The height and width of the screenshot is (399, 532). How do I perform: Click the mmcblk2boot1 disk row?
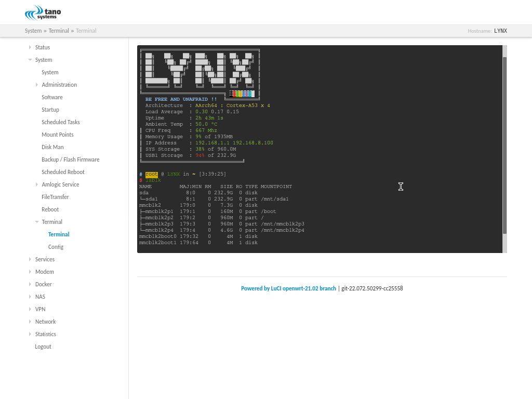coord(198,243)
